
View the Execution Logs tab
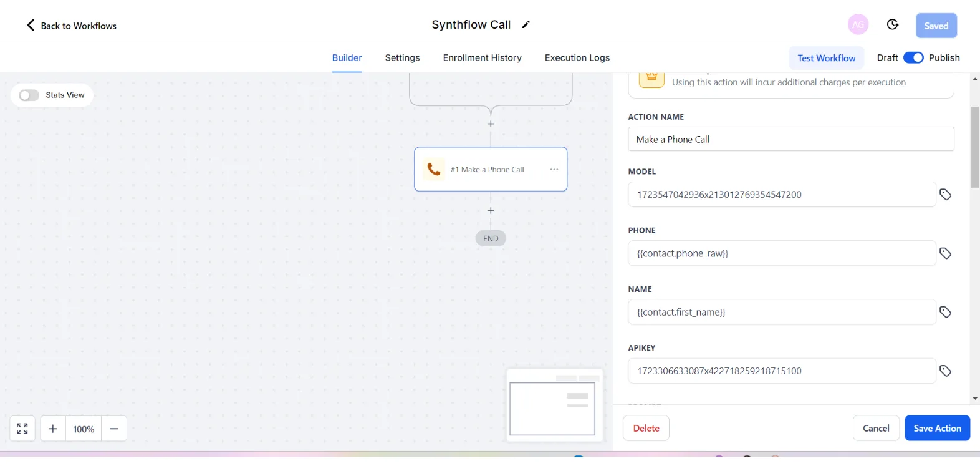577,58
